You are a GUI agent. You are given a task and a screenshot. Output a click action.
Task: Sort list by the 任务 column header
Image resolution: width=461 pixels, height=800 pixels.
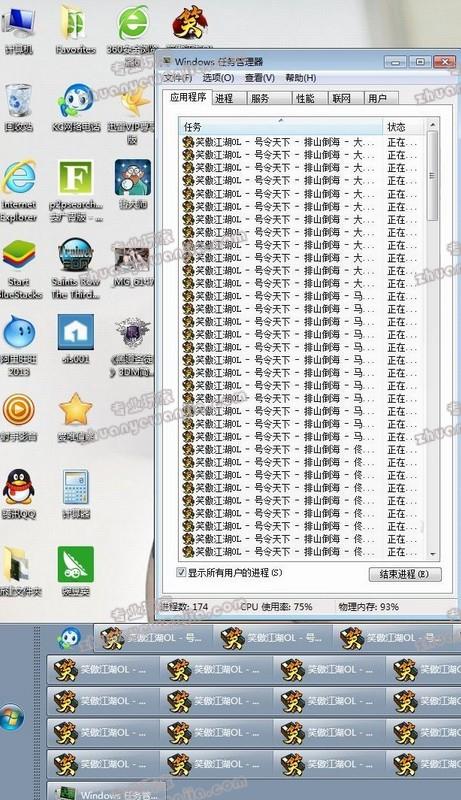coord(281,127)
